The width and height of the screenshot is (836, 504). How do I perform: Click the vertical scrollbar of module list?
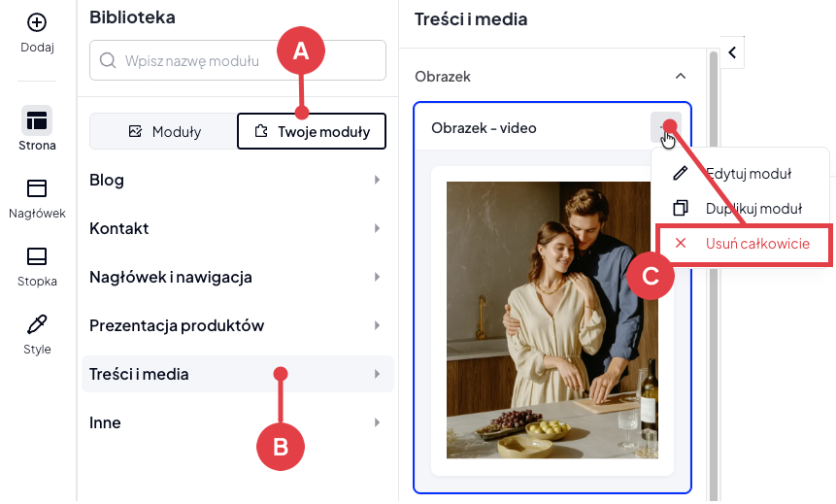tap(714, 275)
